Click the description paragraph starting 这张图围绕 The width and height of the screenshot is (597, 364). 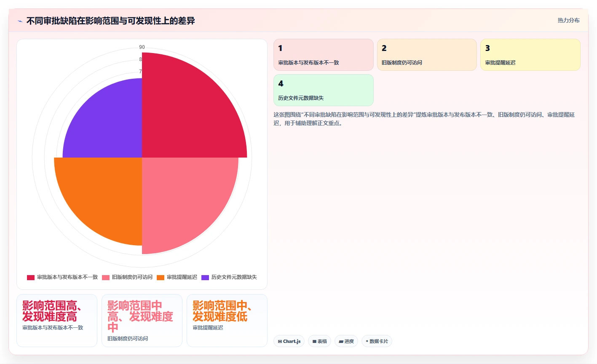[x=424, y=119]
